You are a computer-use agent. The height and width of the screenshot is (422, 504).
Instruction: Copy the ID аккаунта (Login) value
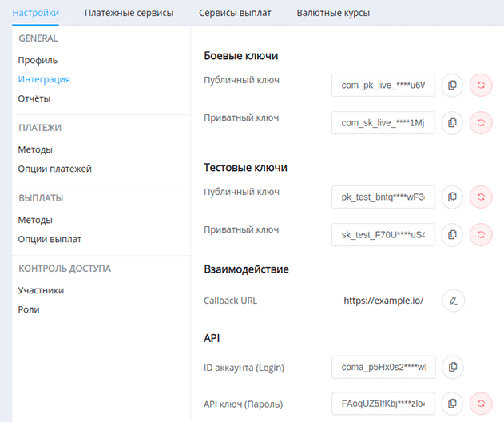452,367
